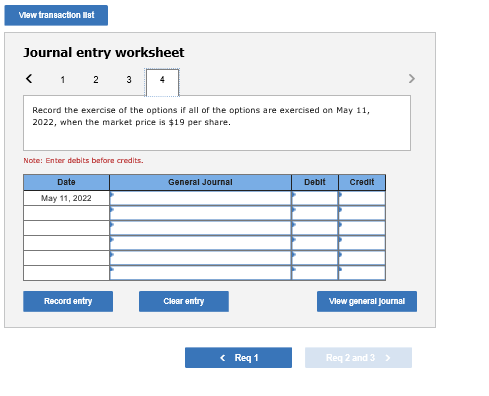Switch to journal entry tab 3
This screenshot has height=396, width=489.
[x=129, y=80]
